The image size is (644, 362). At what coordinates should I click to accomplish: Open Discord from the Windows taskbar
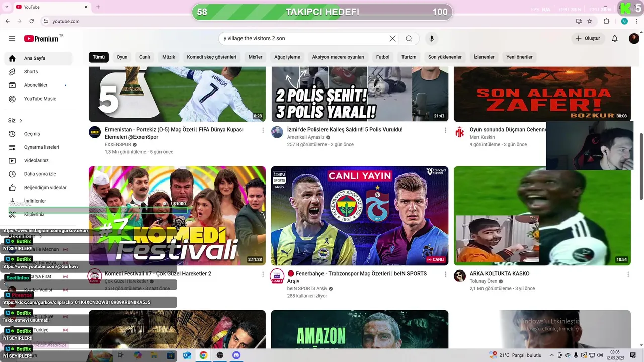coord(236,355)
